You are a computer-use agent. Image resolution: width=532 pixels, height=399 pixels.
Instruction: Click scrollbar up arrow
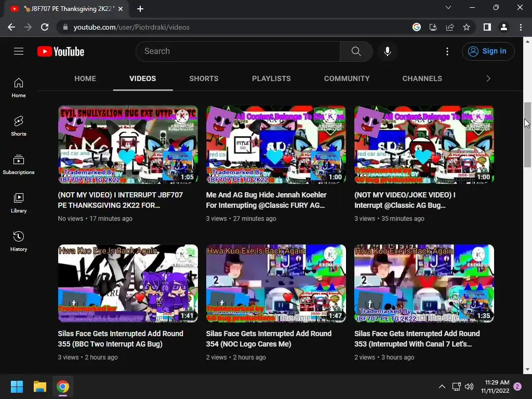527,42
